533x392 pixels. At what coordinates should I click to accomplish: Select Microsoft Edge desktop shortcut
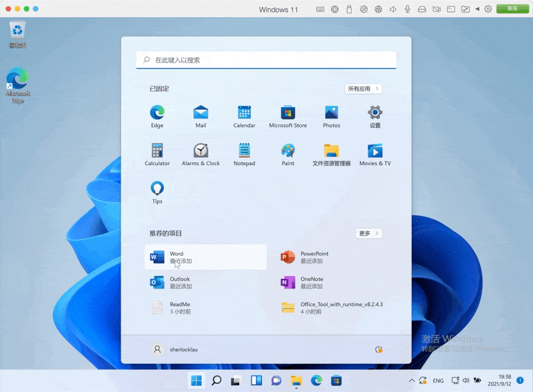tap(17, 86)
